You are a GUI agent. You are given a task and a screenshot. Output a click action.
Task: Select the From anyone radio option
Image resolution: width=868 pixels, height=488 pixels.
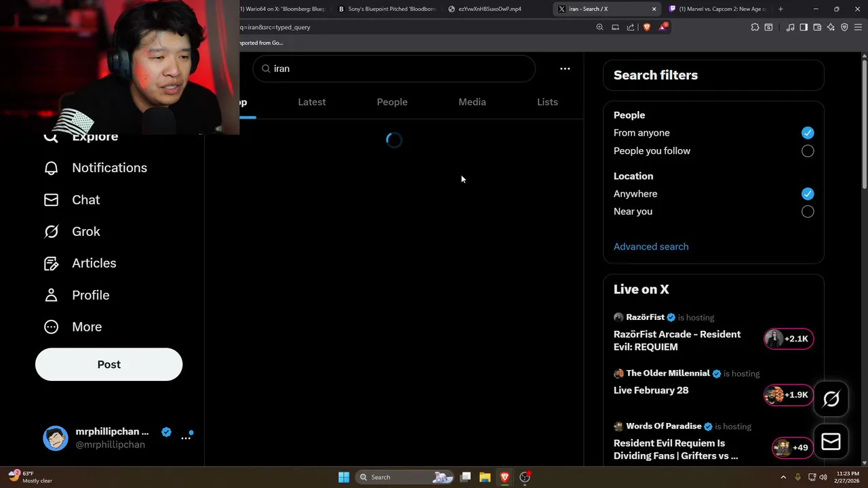point(808,133)
